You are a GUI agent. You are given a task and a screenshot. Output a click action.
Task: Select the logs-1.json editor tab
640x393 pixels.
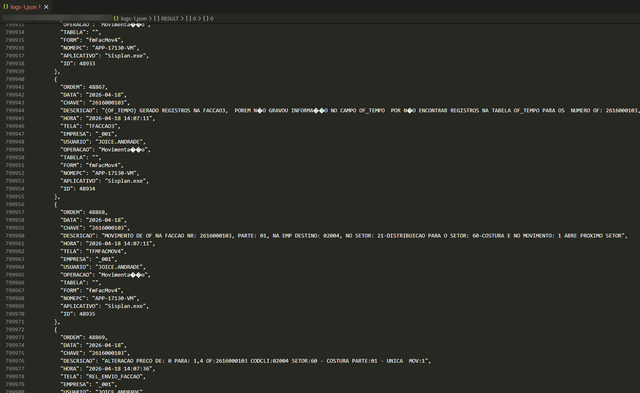coord(26,7)
